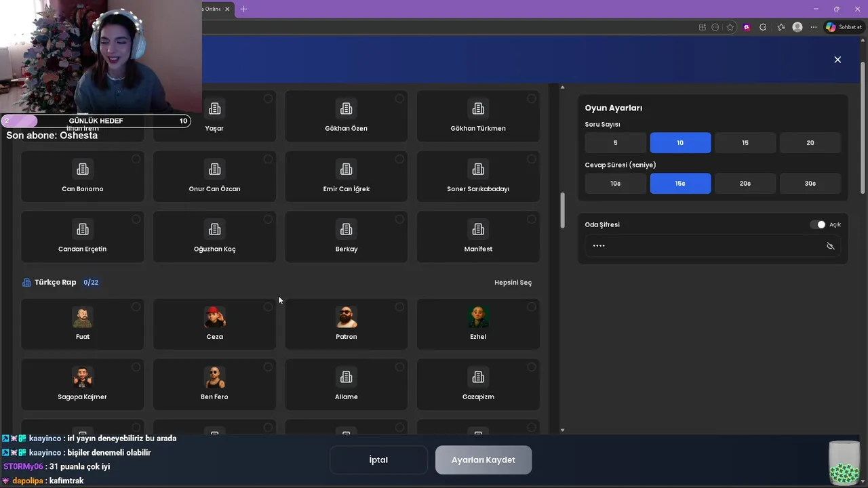Focus the Oda Şifresi password field

(x=713, y=246)
